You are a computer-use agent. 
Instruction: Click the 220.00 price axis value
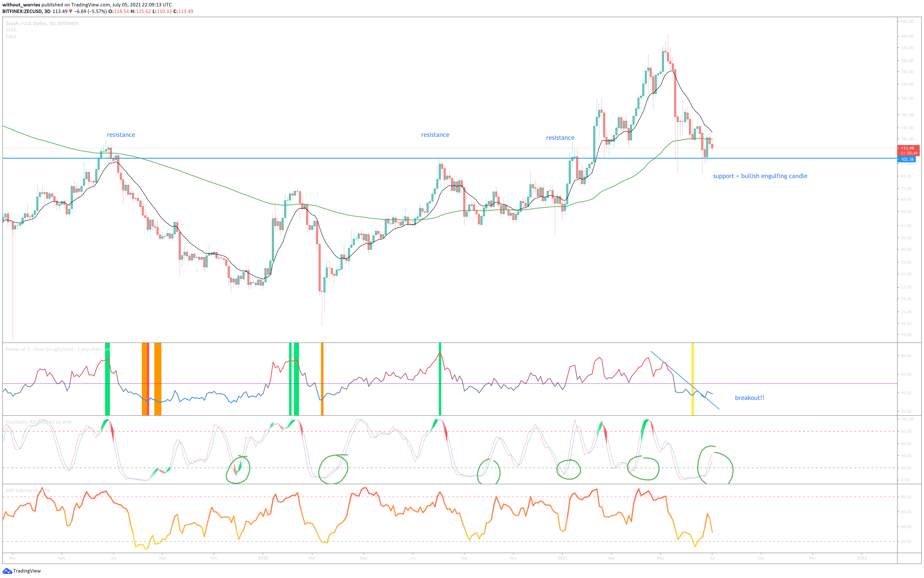907,84
